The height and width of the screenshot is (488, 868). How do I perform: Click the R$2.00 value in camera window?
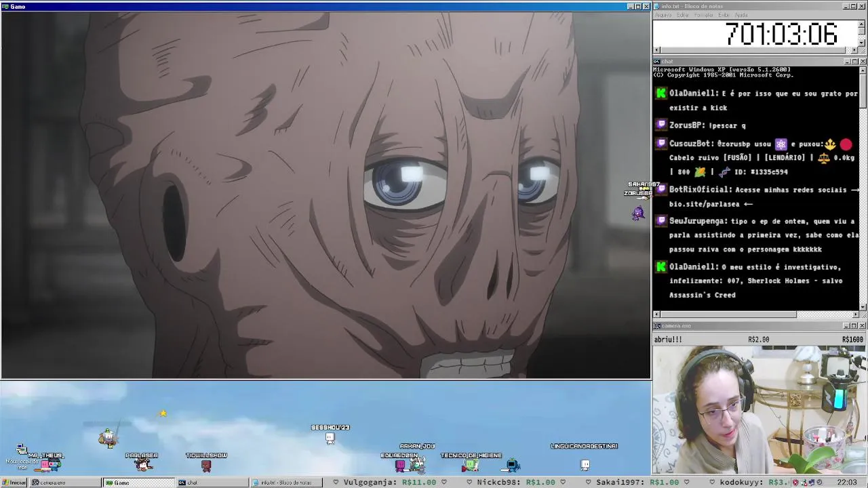point(759,340)
